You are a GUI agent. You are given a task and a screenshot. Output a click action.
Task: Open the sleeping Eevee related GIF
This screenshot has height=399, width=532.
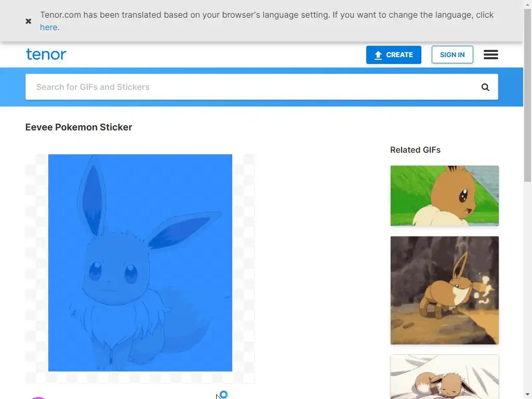pos(445,377)
